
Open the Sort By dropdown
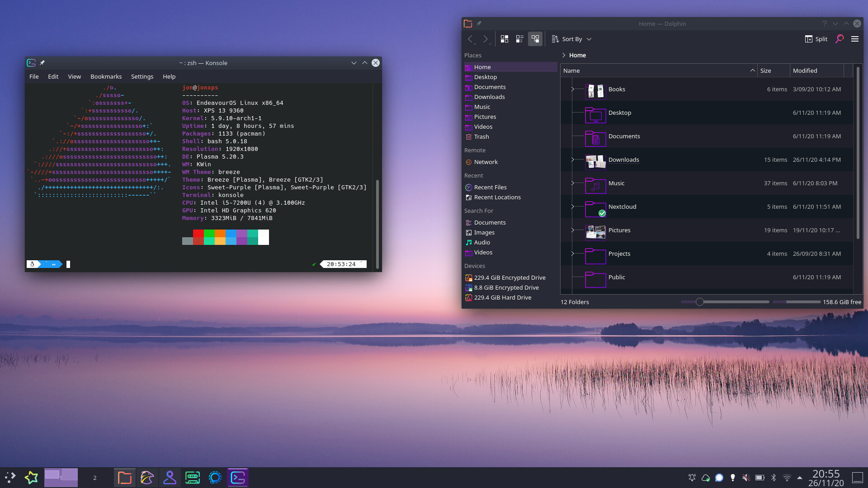tap(572, 39)
